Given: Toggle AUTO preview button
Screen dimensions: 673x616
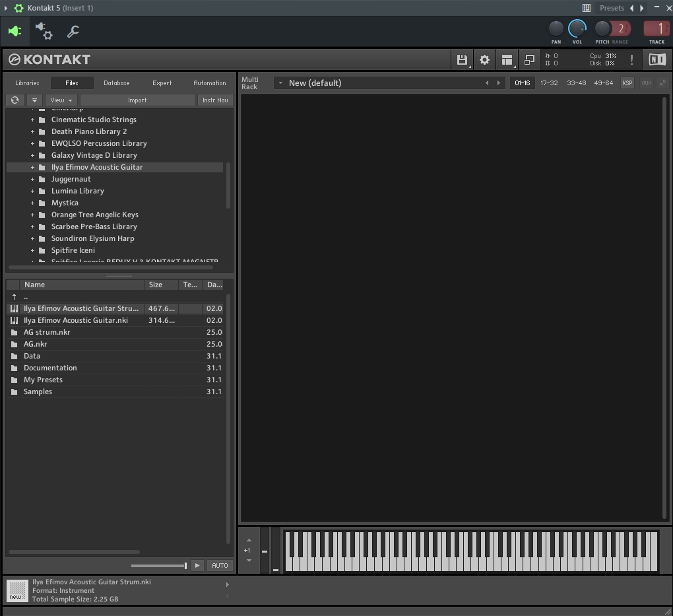Looking at the screenshot, I should point(220,565).
